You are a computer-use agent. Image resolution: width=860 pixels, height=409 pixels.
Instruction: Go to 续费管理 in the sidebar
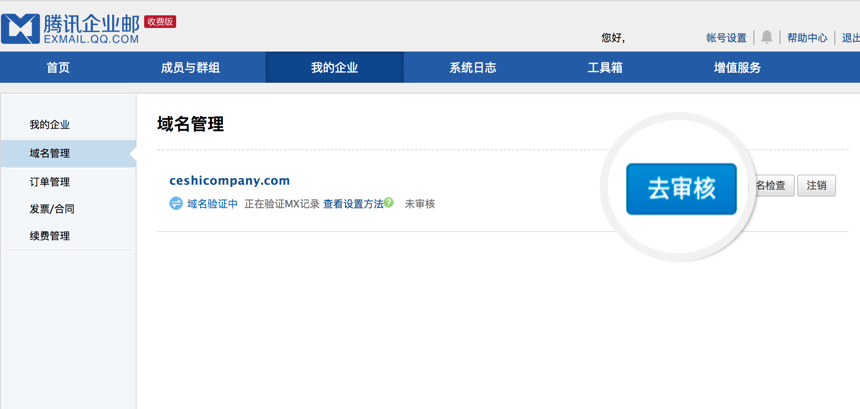click(x=50, y=236)
